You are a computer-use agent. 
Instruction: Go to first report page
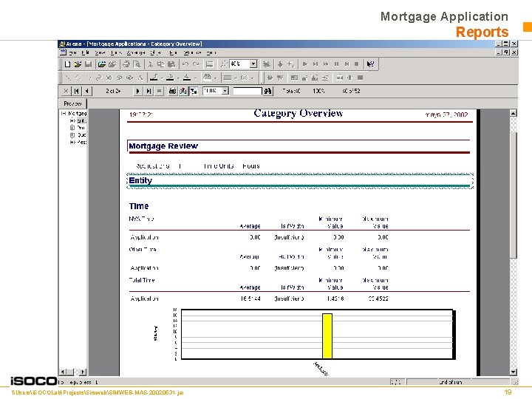coord(76,91)
